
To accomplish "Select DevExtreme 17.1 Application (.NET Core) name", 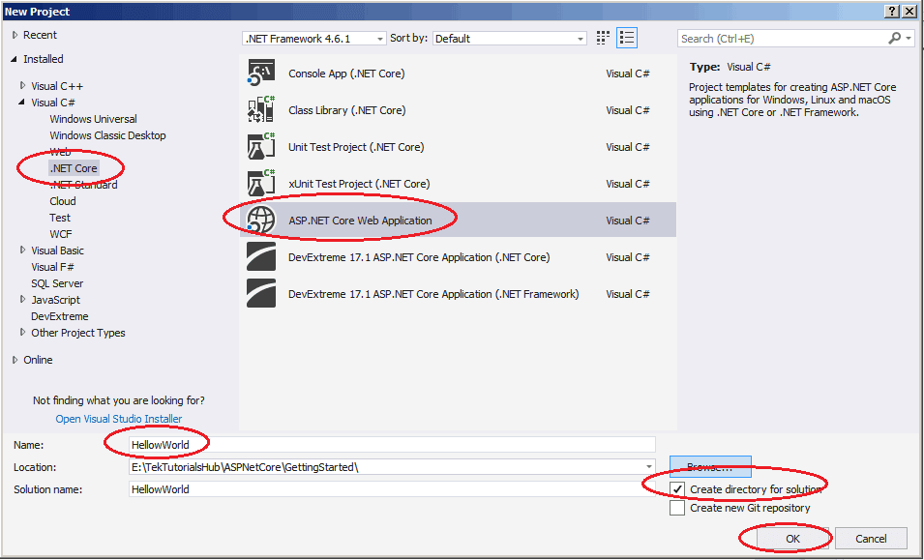I will (419, 257).
